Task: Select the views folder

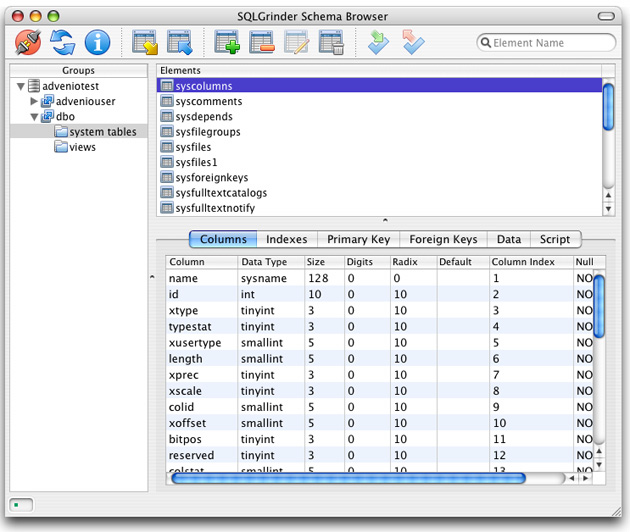Action: click(75, 147)
